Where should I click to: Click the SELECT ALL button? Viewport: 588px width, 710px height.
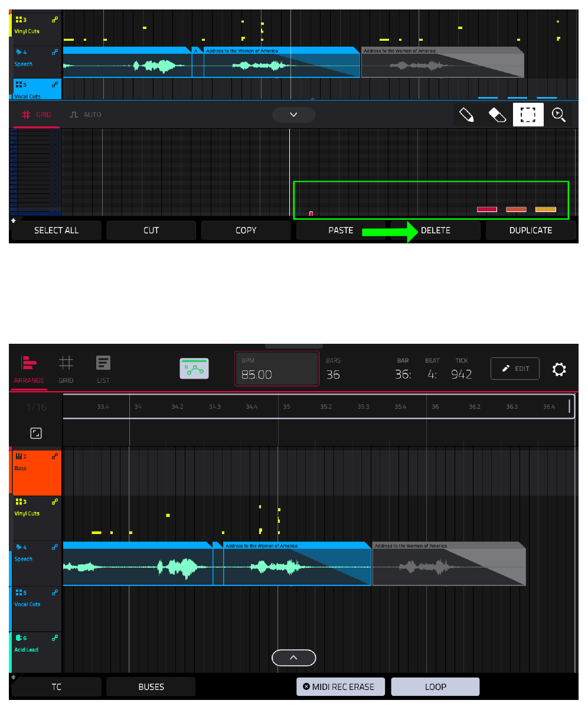coord(56,230)
